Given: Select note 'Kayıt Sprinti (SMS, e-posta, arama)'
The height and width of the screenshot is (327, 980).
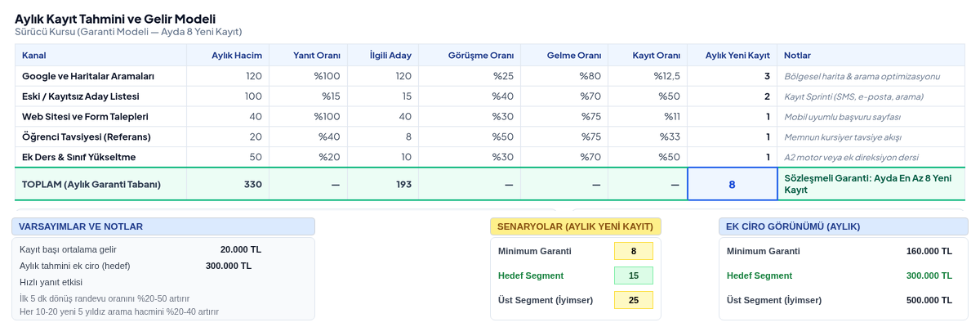Looking at the screenshot, I should (854, 96).
